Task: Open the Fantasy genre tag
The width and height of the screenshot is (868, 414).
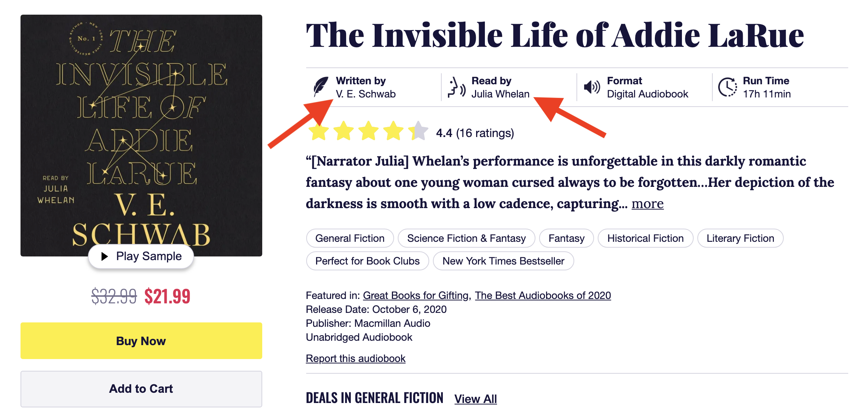Action: click(566, 239)
